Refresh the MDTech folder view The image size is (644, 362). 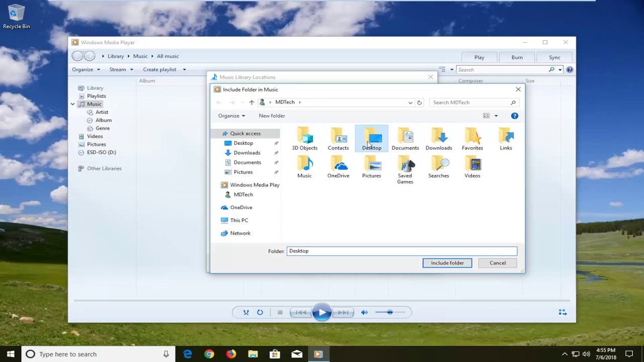419,103
